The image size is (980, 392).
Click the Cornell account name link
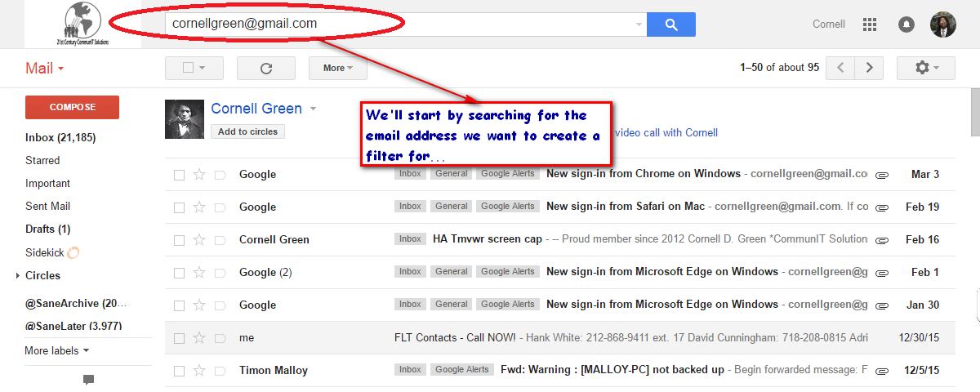(x=829, y=24)
